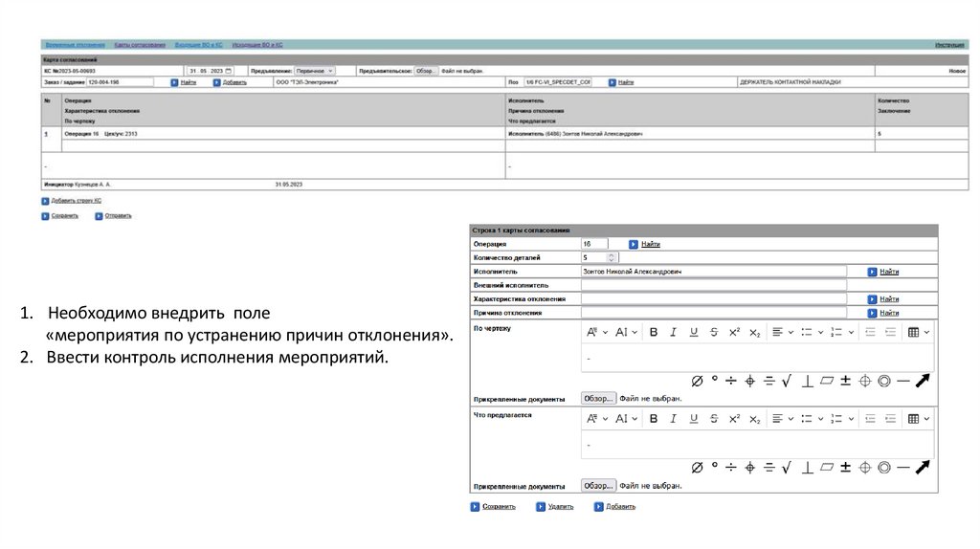Viewport: 980px width, 549px height.
Task: Insert concentricity double-circle symbol in По чертежу editor
Action: click(883, 381)
